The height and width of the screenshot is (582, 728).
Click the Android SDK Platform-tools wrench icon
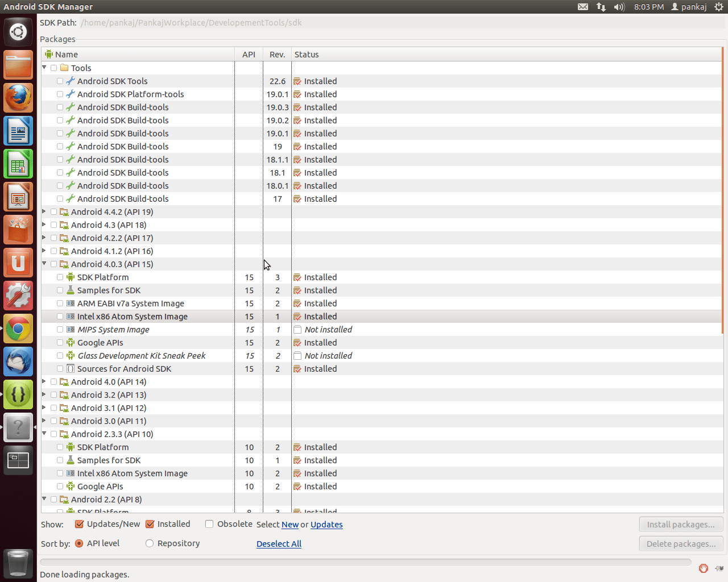(x=71, y=94)
